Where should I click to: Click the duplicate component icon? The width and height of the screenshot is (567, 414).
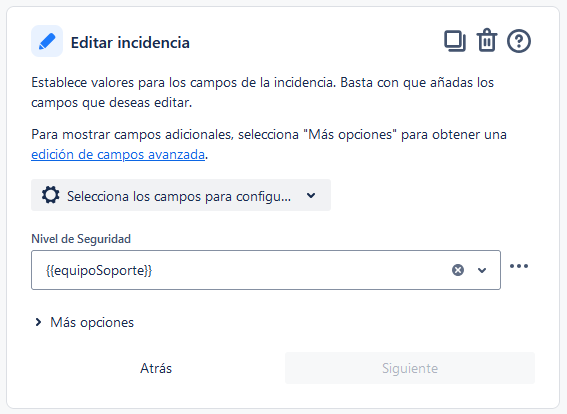coord(455,41)
